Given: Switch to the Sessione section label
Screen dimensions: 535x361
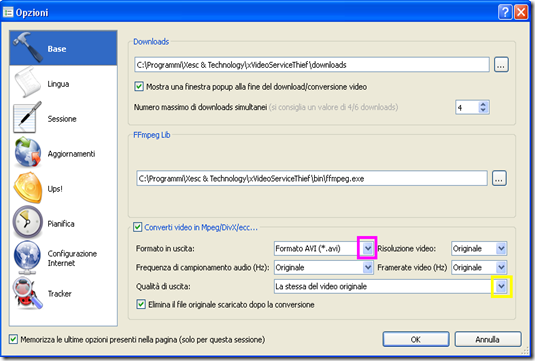Looking at the screenshot, I should pos(62,119).
